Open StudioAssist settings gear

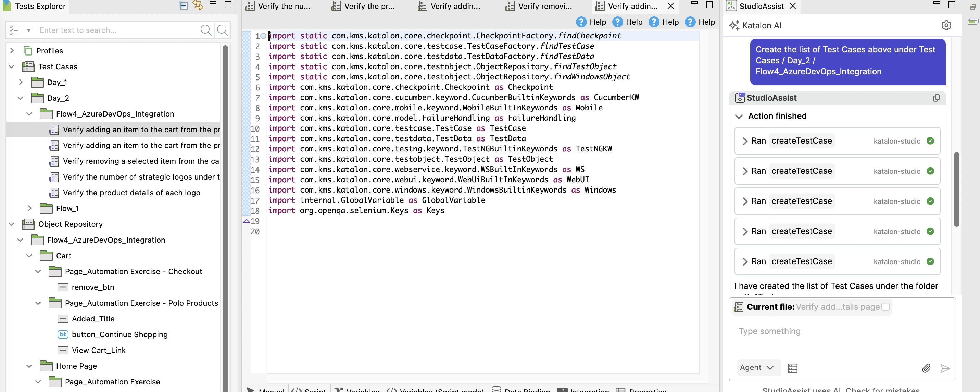946,25
